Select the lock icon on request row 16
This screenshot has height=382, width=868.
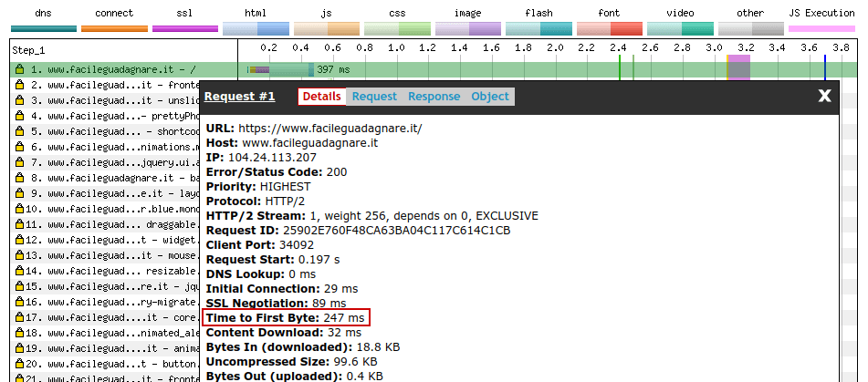click(20, 302)
